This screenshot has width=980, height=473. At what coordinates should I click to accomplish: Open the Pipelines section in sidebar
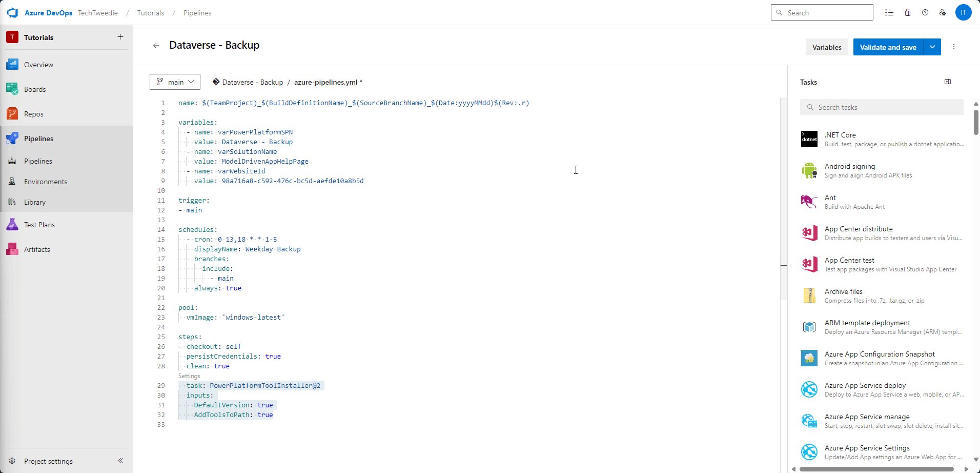click(39, 138)
